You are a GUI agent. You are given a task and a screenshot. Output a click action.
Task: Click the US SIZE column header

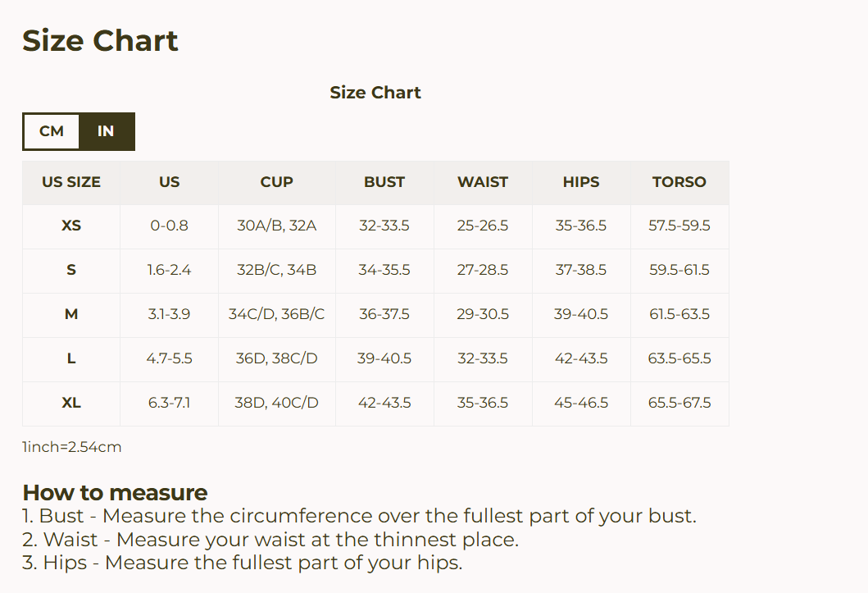[x=71, y=182]
